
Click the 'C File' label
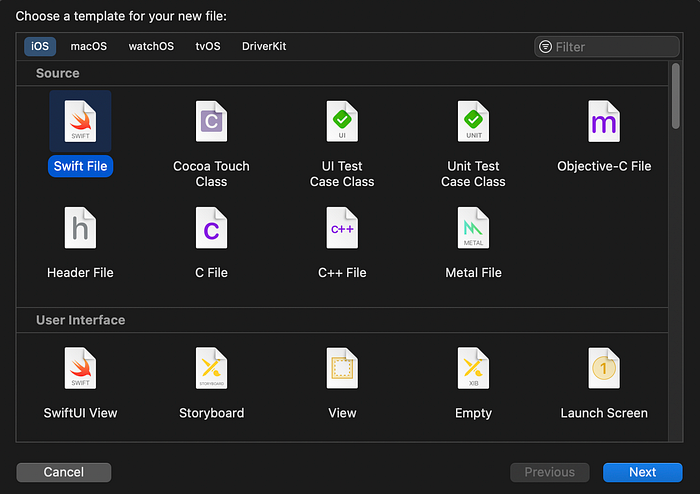coord(211,273)
